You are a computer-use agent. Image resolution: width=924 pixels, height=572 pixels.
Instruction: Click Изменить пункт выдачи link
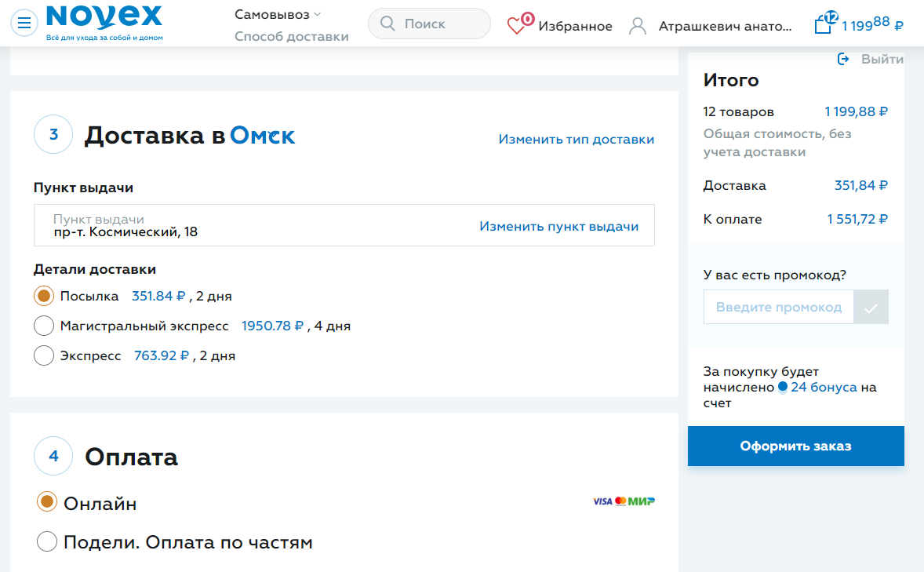coord(558,226)
